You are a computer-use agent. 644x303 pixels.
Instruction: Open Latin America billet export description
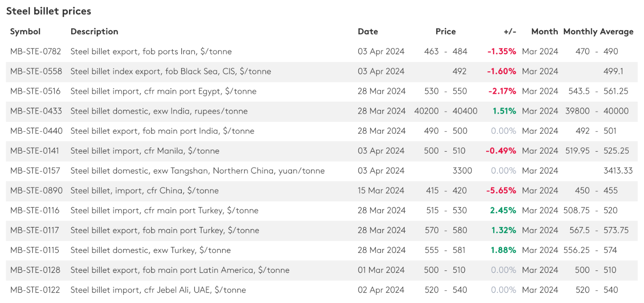click(x=180, y=270)
